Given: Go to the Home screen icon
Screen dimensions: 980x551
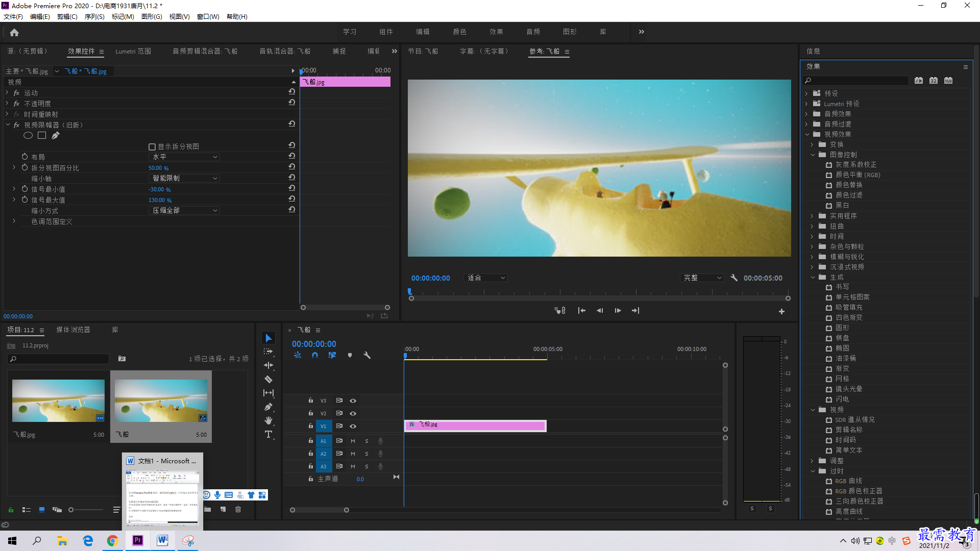Looking at the screenshot, I should pos(14,32).
